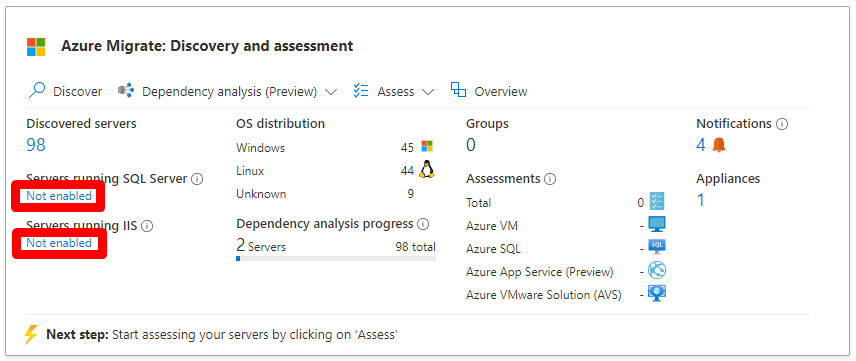The image size is (856, 361).
Task: Expand the Dependency analysis chevron
Action: click(331, 92)
